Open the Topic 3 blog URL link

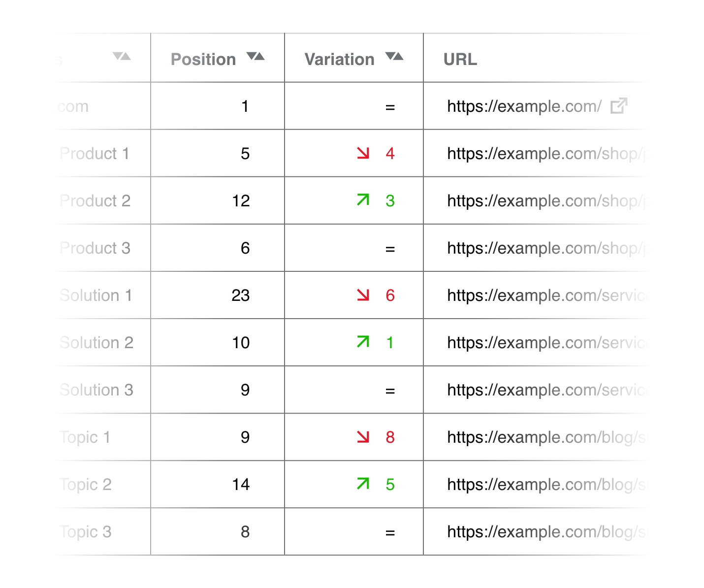click(x=546, y=532)
